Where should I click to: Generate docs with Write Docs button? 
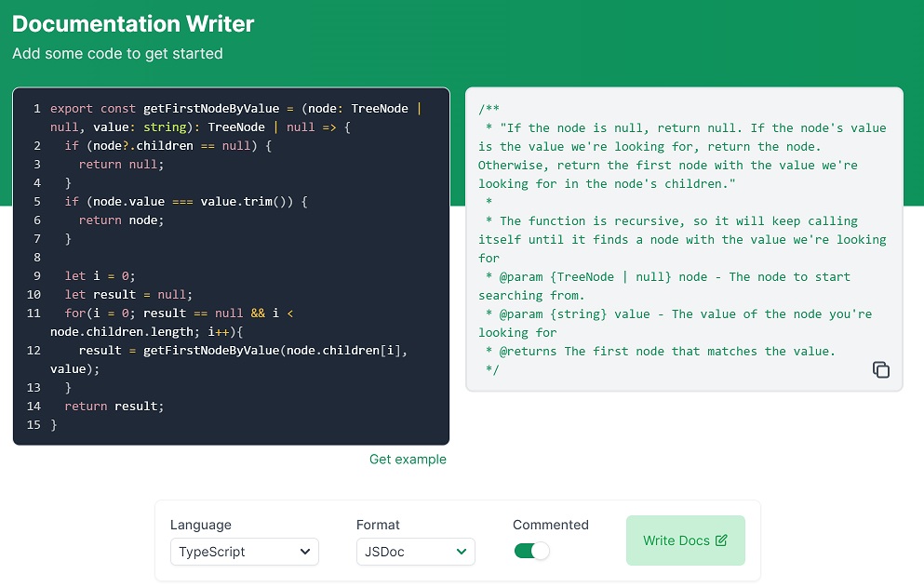pos(685,540)
